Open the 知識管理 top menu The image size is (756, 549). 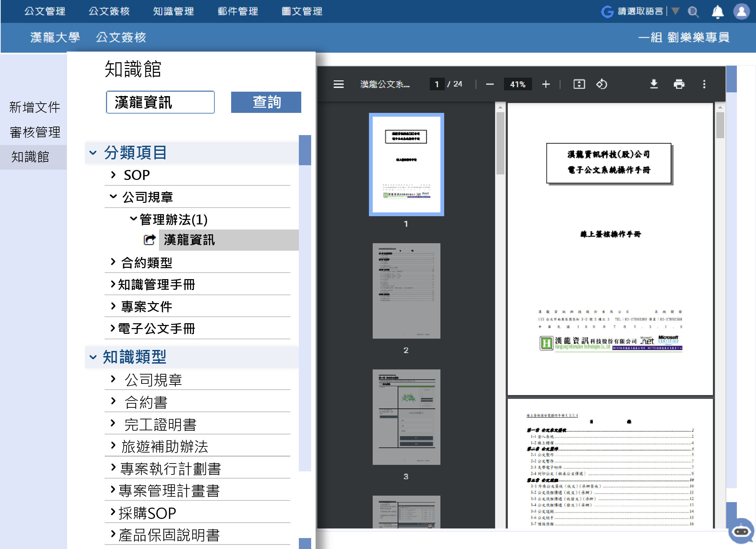tap(173, 11)
